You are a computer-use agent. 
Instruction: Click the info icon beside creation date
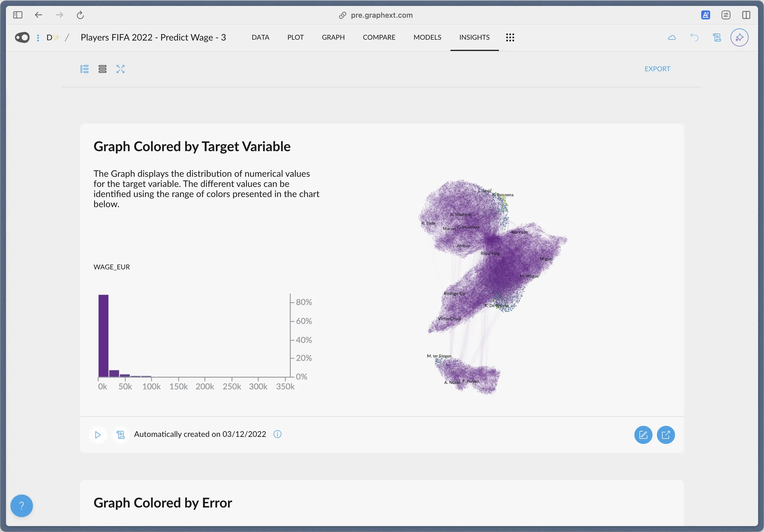[277, 434]
